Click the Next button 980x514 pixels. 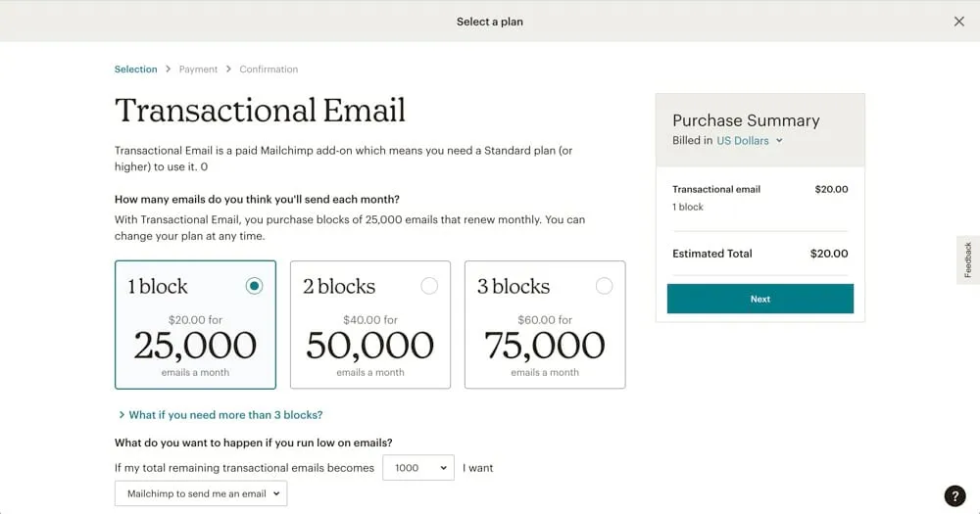pyautogui.click(x=759, y=299)
